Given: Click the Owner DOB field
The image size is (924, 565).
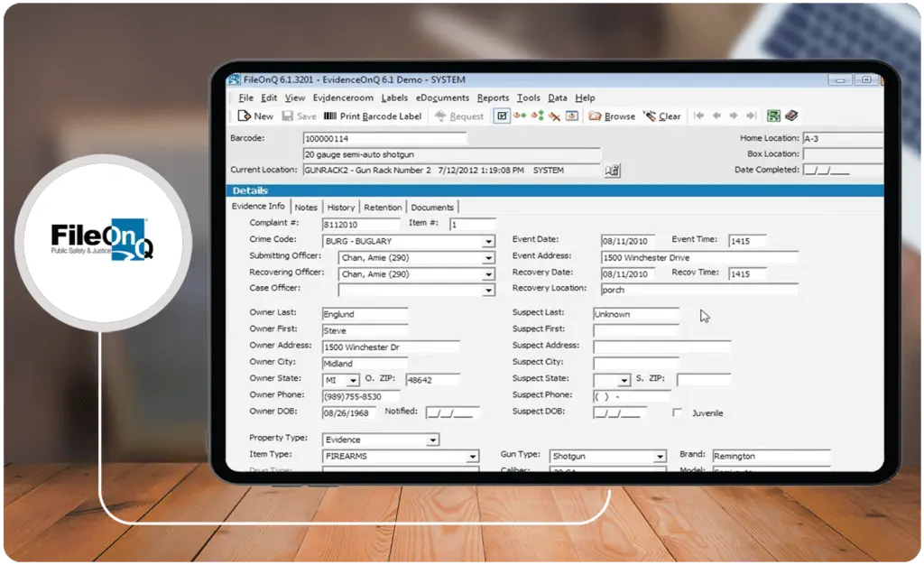Looking at the screenshot, I should pos(349,413).
